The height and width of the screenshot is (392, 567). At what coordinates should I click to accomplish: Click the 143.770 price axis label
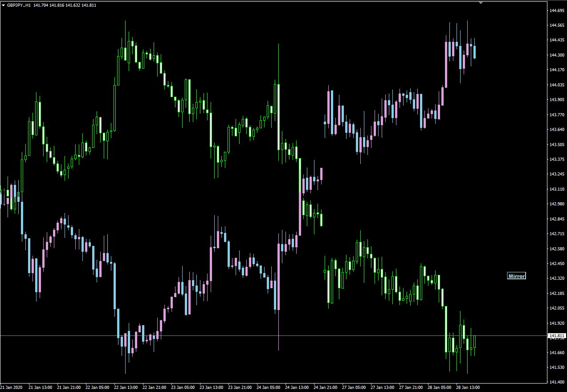click(557, 114)
